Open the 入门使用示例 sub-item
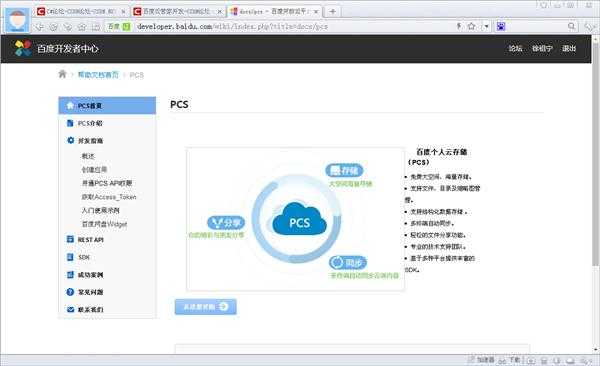 [101, 210]
